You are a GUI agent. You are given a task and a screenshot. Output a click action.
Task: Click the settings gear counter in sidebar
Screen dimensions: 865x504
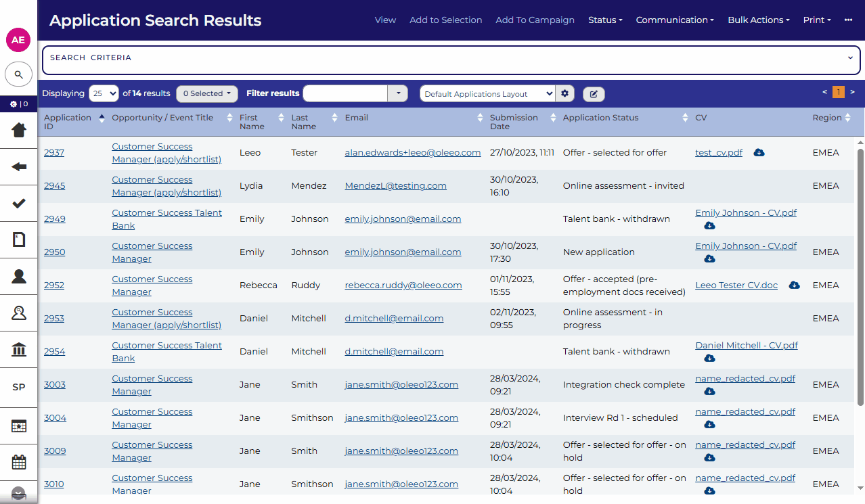18,104
